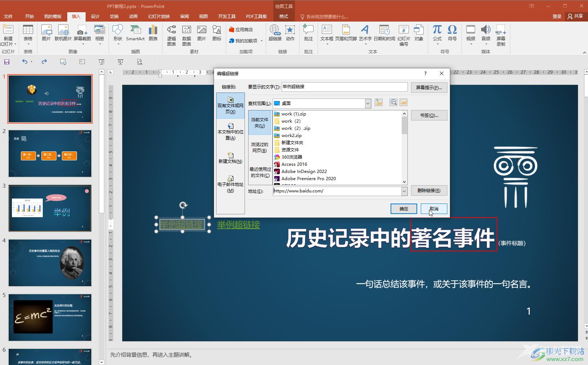Select slide 4 thumbnail with Einstein photo

tap(50, 263)
